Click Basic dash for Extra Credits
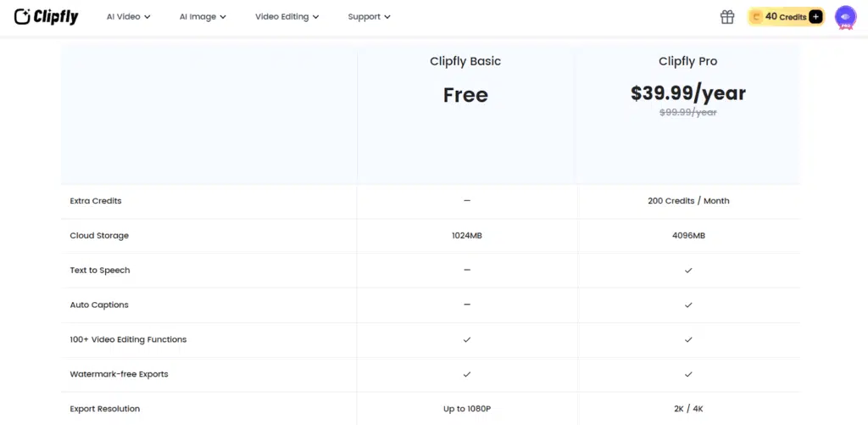Image resolution: width=868 pixels, height=425 pixels. pyautogui.click(x=467, y=200)
